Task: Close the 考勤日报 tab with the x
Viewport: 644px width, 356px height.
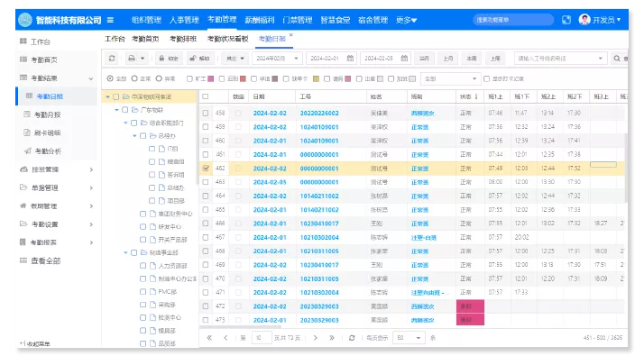Action: [290, 35]
